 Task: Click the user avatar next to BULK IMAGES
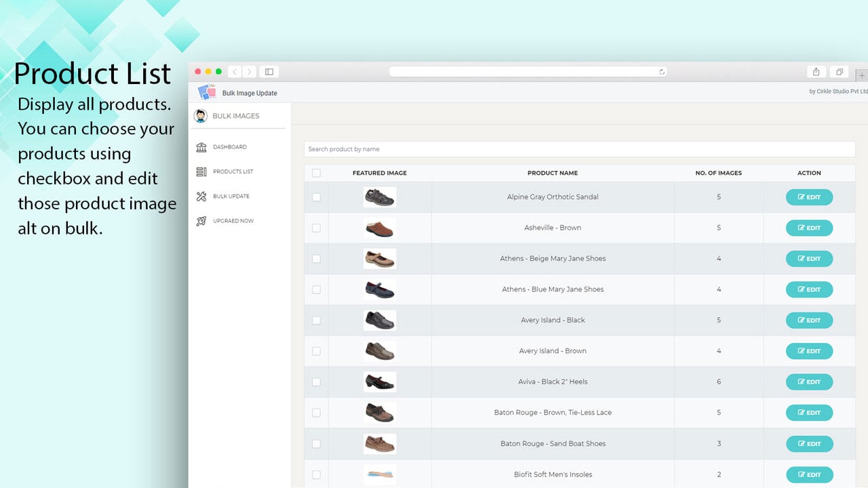(x=200, y=116)
